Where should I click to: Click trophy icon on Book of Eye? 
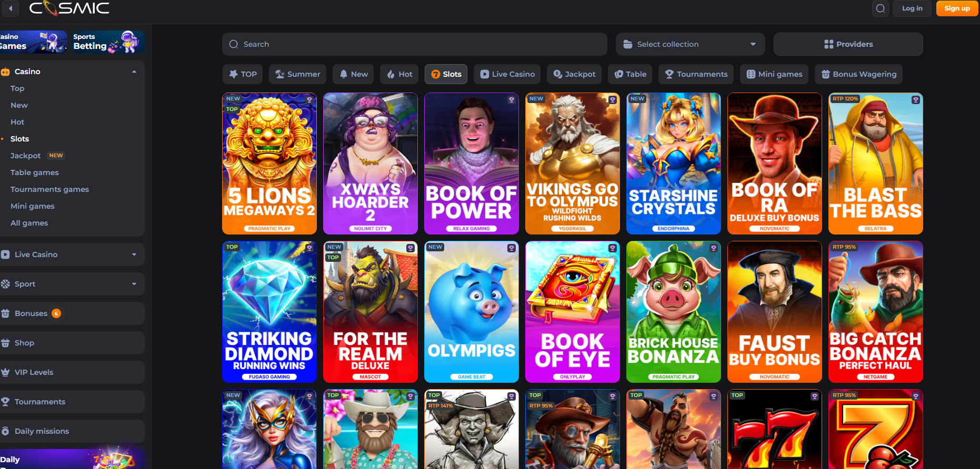point(613,248)
